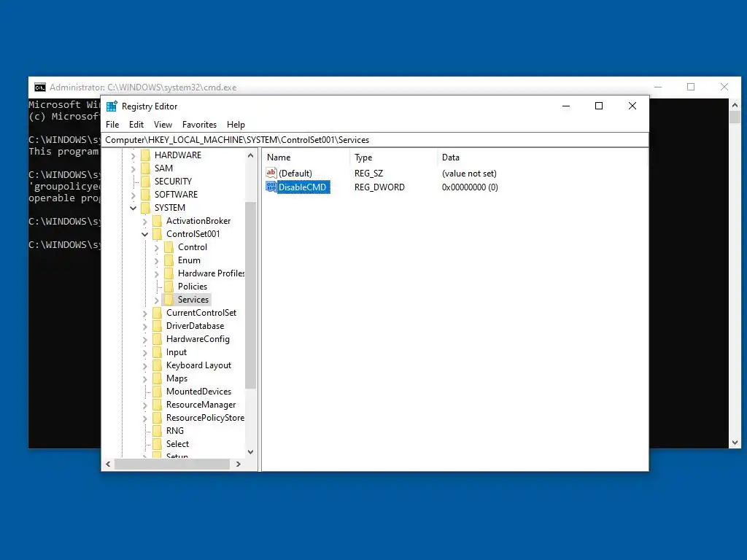Click the HardwareConfig folder icon

pos(158,338)
